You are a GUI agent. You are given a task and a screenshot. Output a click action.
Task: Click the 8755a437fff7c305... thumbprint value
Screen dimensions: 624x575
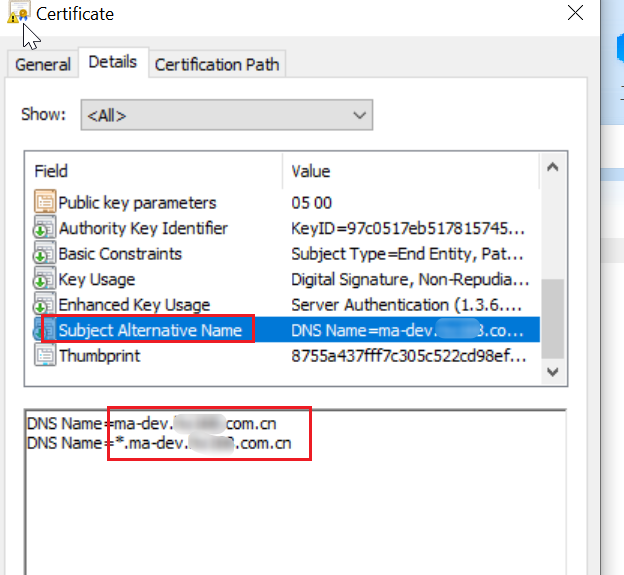pyautogui.click(x=409, y=356)
